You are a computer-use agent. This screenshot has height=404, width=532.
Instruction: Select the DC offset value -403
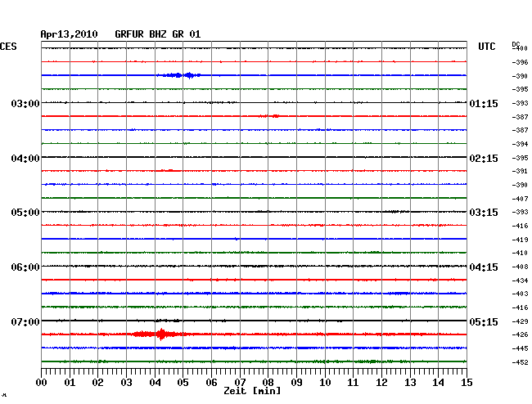pyautogui.click(x=520, y=294)
